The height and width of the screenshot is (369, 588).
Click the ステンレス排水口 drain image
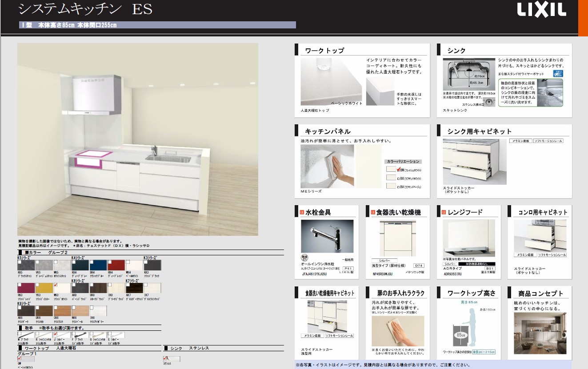pyautogui.click(x=489, y=102)
